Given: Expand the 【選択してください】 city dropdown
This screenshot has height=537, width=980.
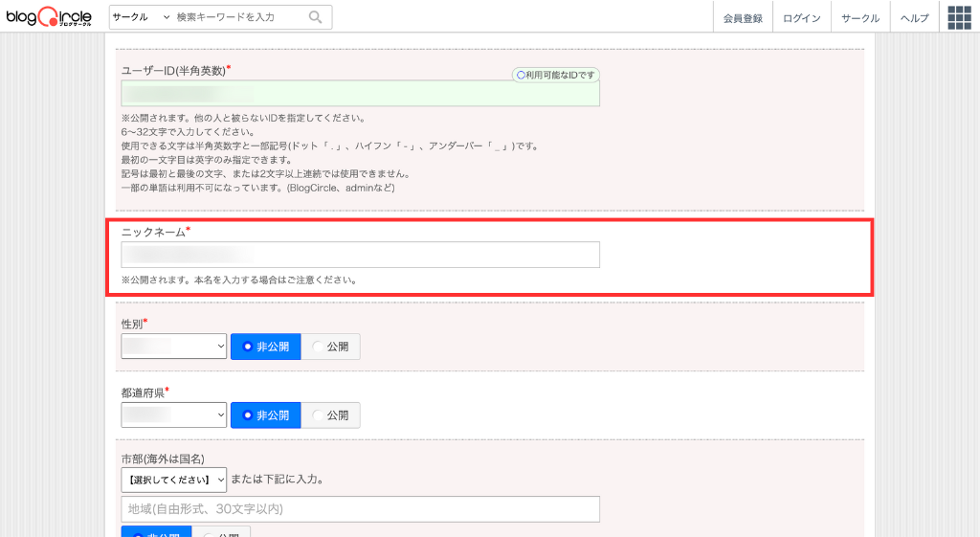Looking at the screenshot, I should (x=173, y=480).
